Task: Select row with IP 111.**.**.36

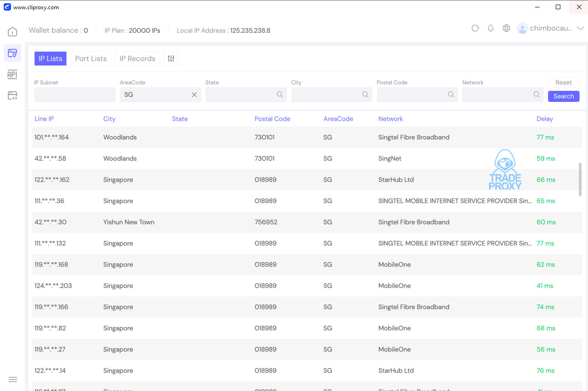Action: pyautogui.click(x=307, y=201)
